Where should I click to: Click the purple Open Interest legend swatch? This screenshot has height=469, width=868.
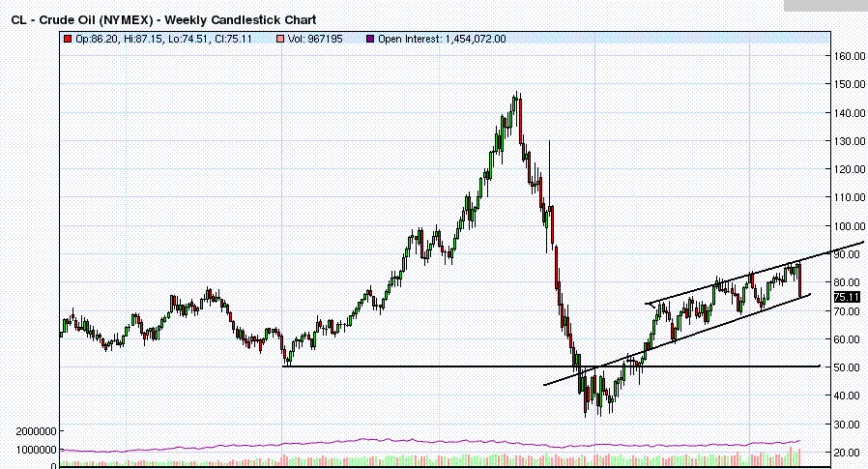(370, 40)
